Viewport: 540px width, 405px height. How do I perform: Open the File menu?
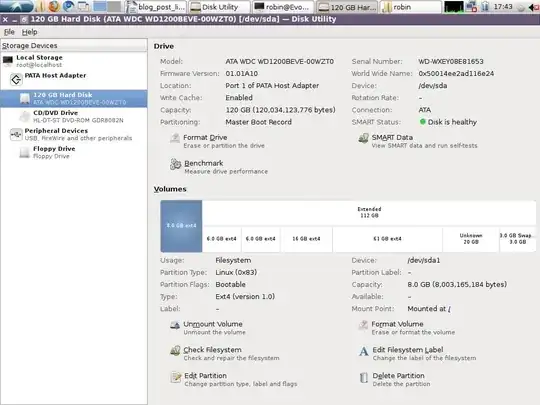click(9, 32)
